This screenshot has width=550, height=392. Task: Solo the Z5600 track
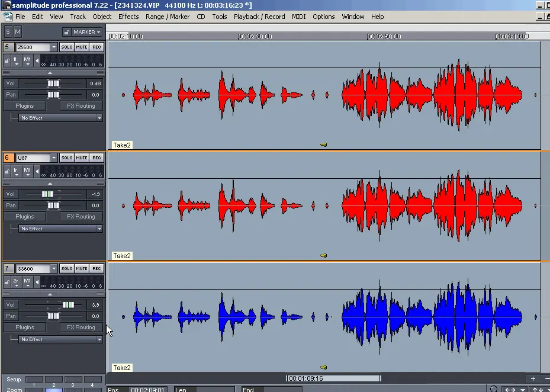tap(66, 47)
